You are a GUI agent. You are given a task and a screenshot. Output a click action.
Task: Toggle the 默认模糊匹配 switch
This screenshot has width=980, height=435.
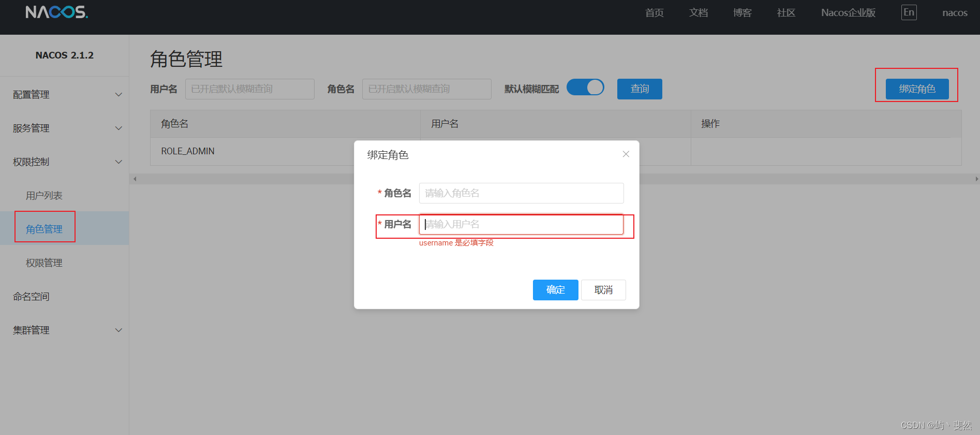585,88
